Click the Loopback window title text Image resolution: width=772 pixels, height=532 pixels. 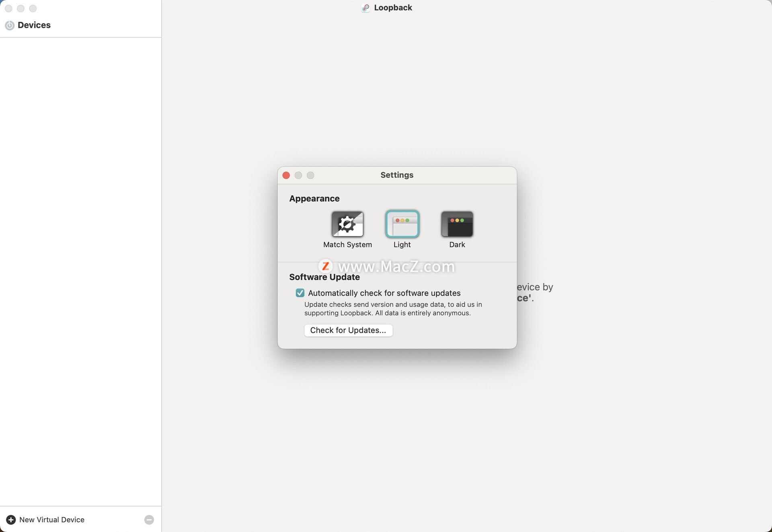(393, 8)
